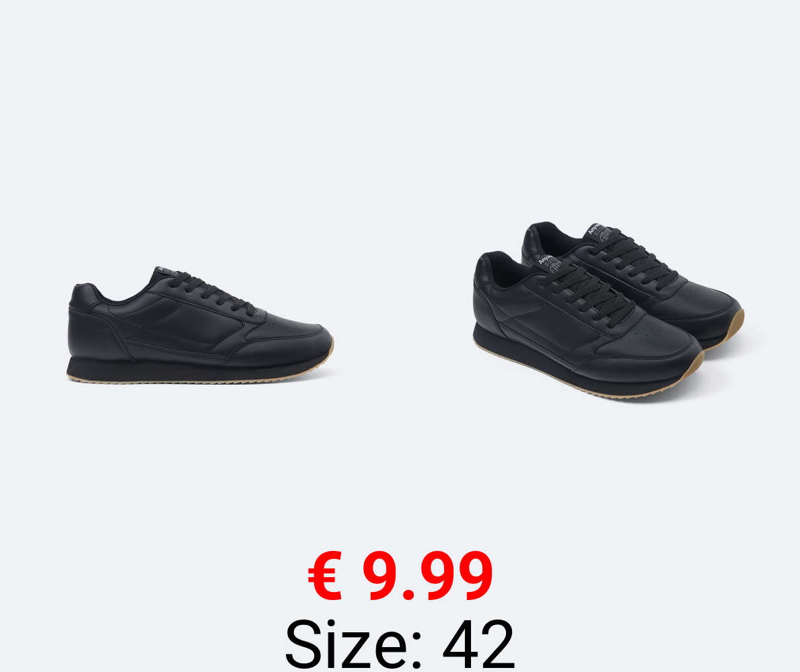Open the side-view single sneaker image
Viewport: 800px width, 672px height.
(x=201, y=325)
